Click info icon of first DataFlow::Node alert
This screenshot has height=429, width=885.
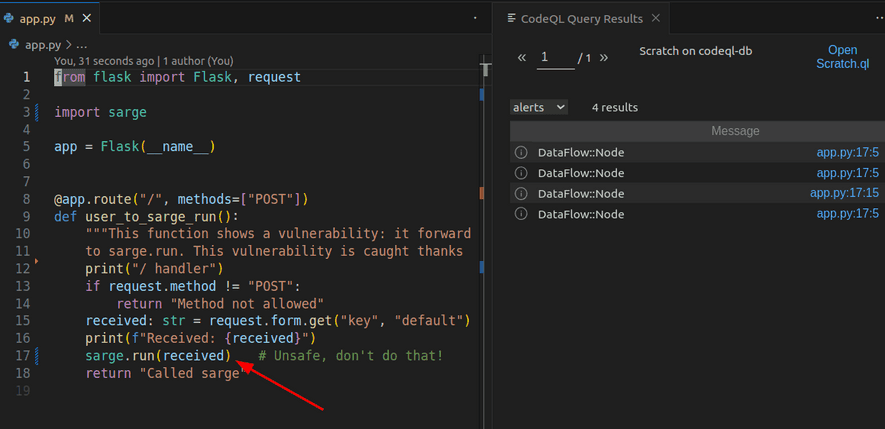click(520, 153)
